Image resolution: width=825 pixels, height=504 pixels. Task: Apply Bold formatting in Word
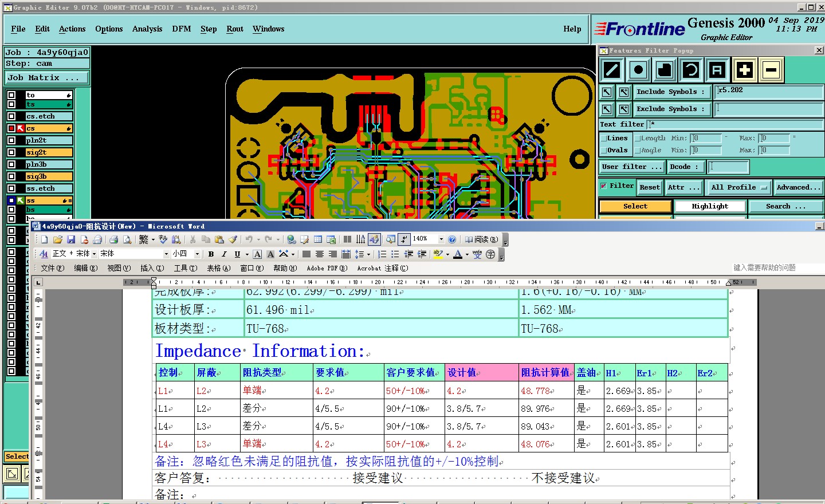211,254
